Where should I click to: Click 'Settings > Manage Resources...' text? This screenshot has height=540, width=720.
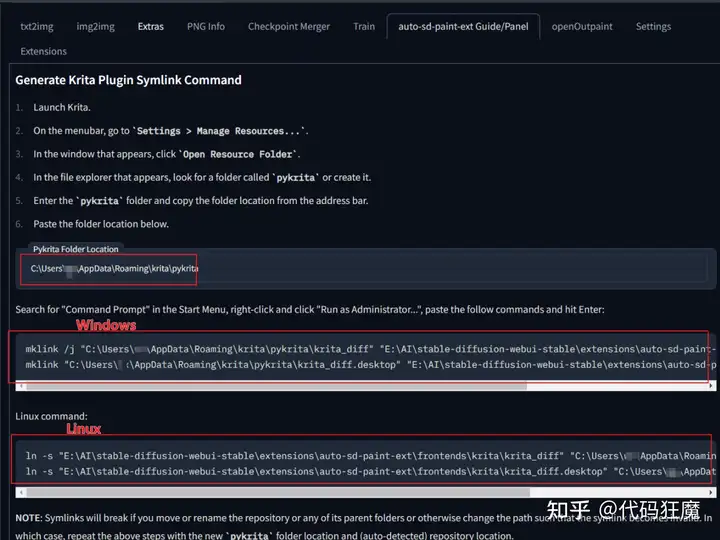[219, 131]
